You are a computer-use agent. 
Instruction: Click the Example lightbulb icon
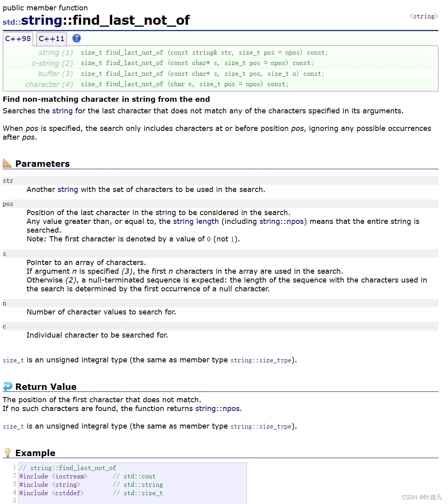pyautogui.click(x=7, y=453)
